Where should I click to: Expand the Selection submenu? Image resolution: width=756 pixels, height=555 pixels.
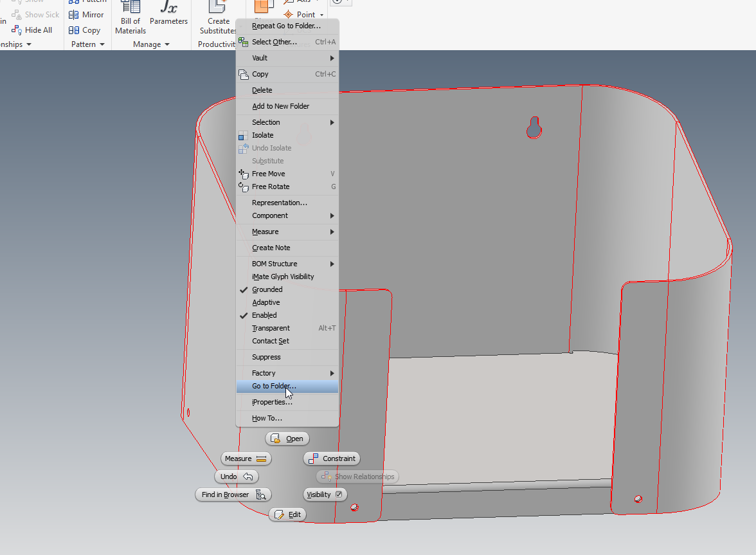tap(287, 122)
